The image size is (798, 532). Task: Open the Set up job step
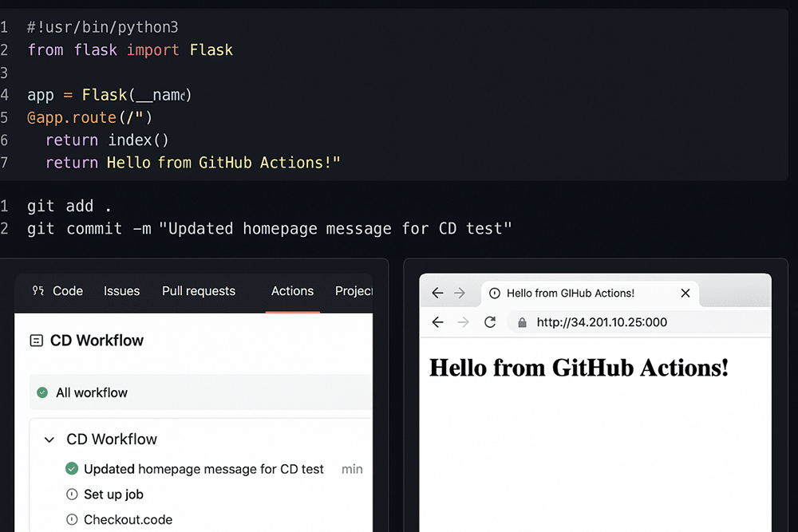[x=113, y=495]
